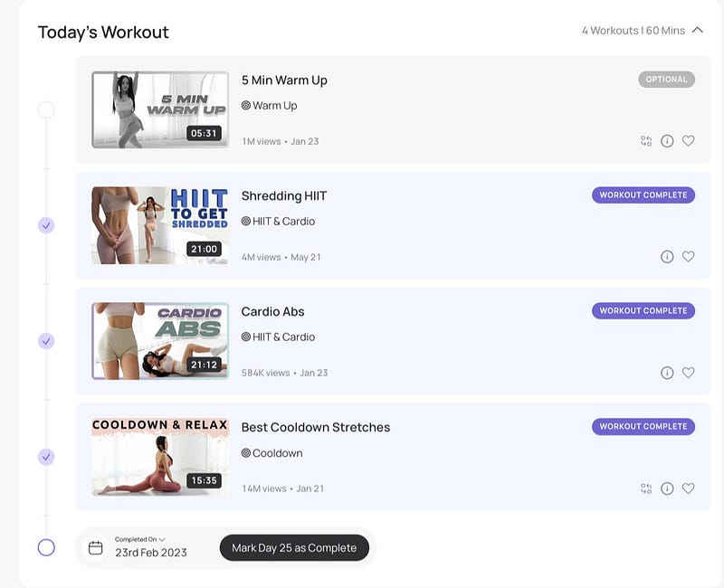Like the Cardio Abs workout

point(689,373)
